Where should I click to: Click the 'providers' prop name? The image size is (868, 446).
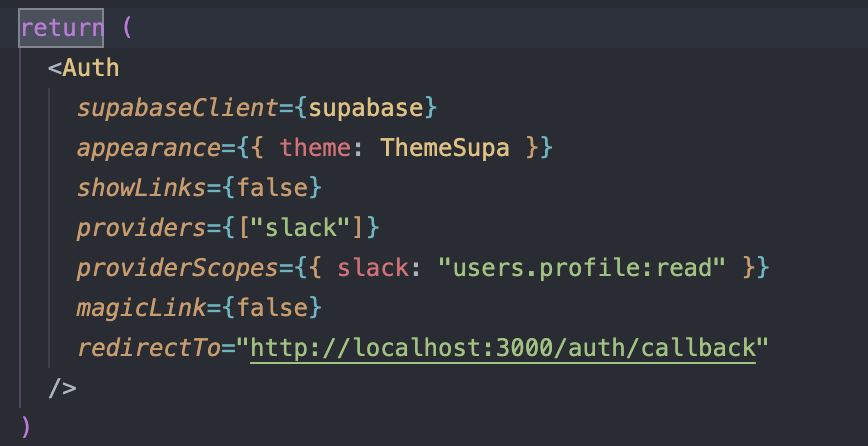pos(141,228)
